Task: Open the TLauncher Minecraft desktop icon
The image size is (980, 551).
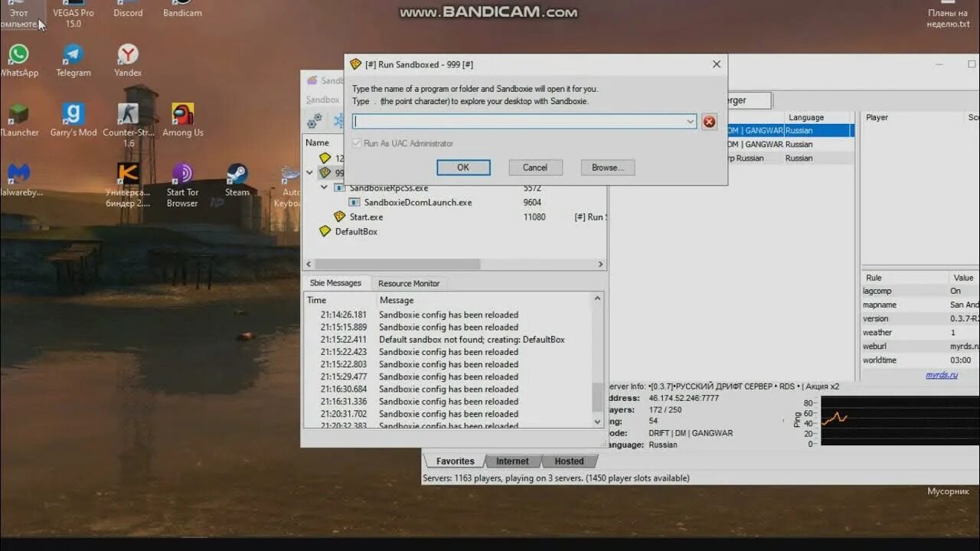Action: click(x=18, y=120)
